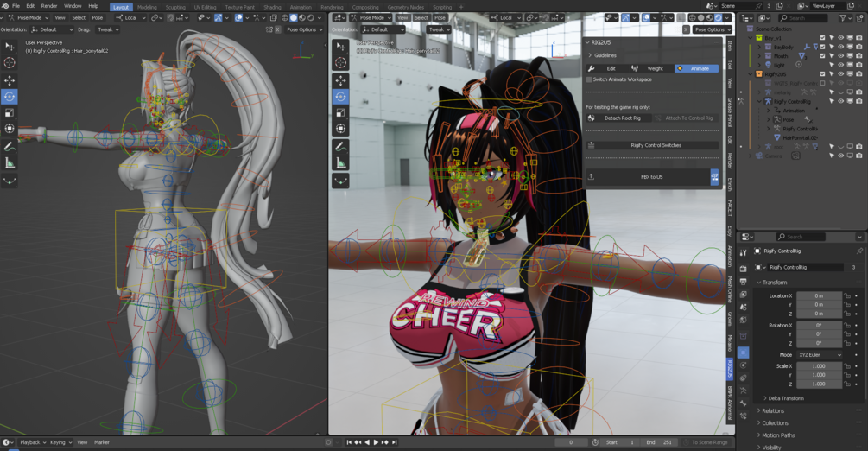
Task: Switch to UV Editing workspace tab
Action: (205, 7)
